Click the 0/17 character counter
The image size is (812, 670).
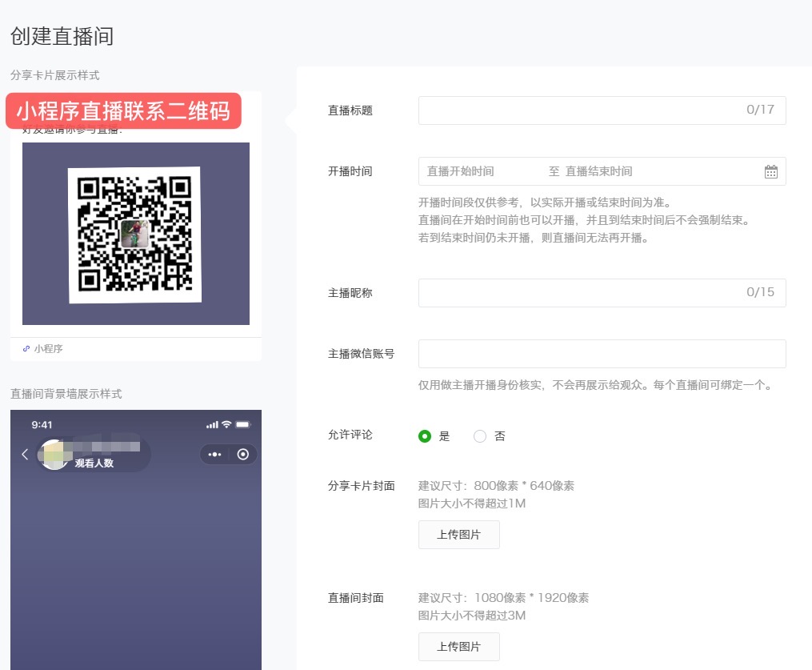tap(760, 110)
